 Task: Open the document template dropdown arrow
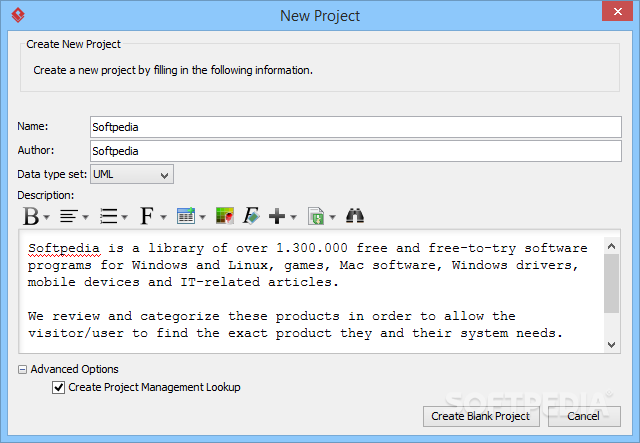pyautogui.click(x=333, y=217)
